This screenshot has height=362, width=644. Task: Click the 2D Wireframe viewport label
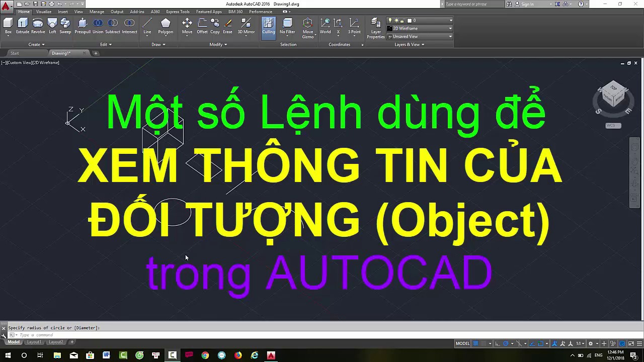point(46,63)
